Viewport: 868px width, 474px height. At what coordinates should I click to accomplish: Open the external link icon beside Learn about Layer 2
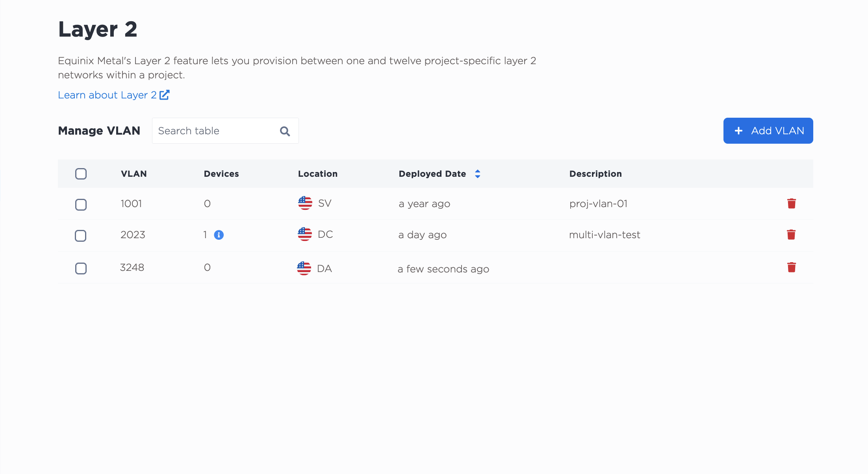point(165,95)
